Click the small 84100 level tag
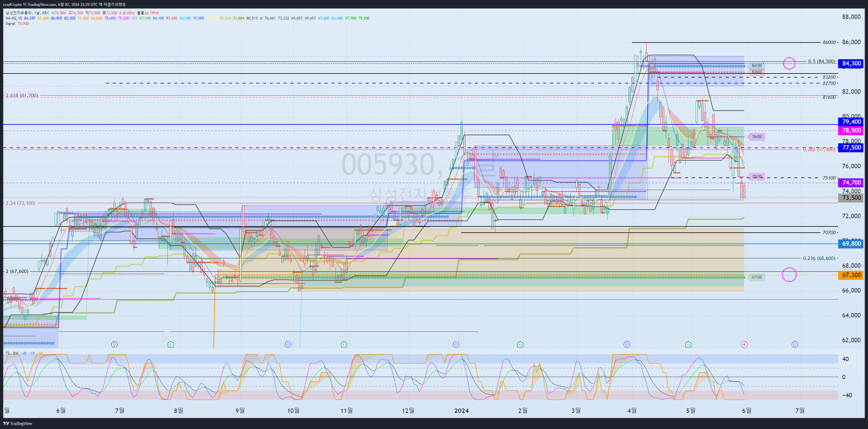 click(756, 66)
